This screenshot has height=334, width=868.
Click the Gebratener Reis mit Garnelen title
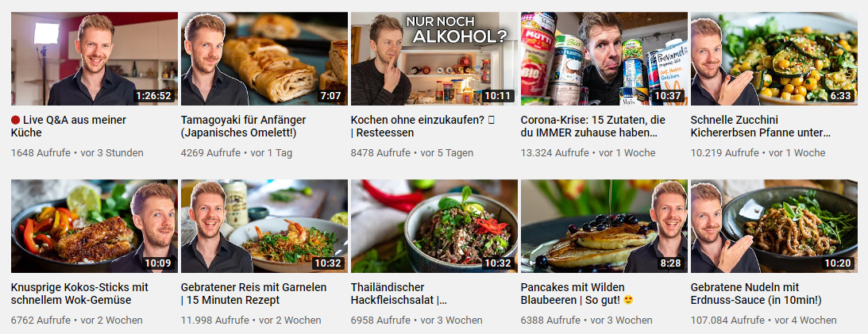point(253,294)
